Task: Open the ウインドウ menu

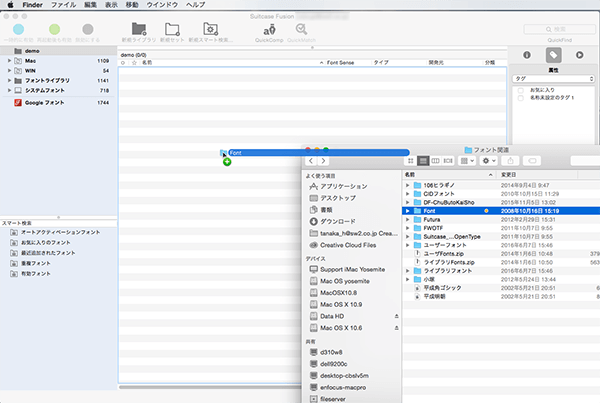Action: tap(162, 5)
